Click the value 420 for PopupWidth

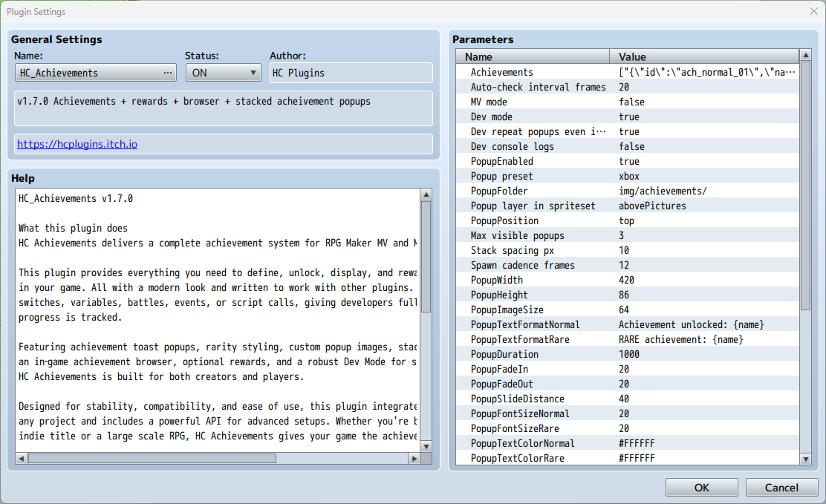[x=626, y=280]
